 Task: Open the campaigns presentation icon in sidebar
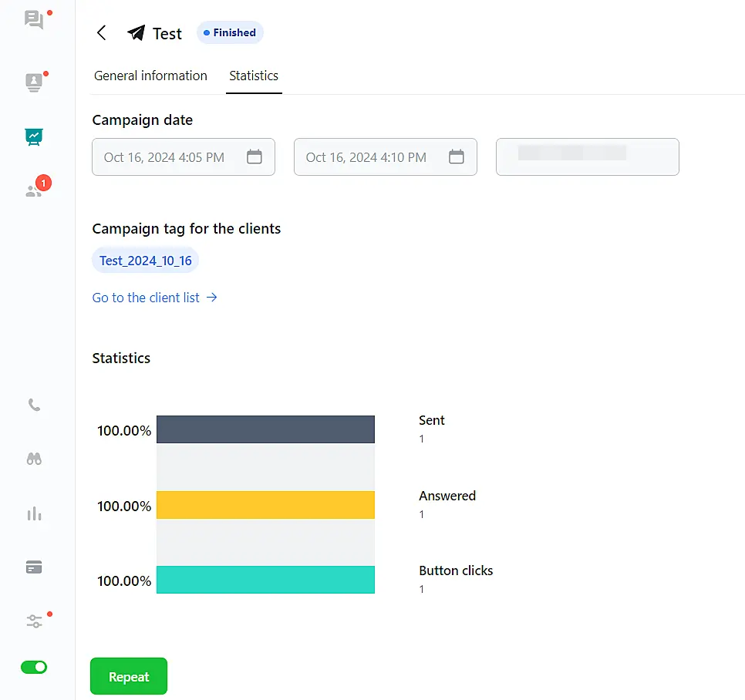click(x=34, y=137)
